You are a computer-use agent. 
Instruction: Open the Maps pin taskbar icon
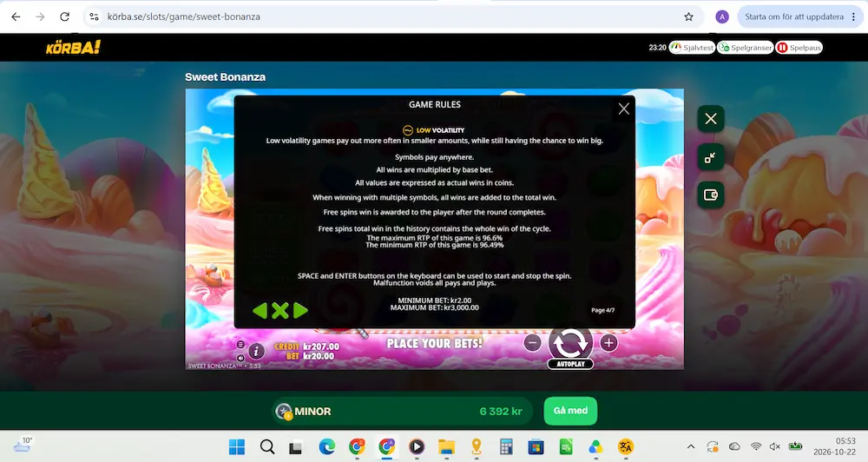point(476,446)
